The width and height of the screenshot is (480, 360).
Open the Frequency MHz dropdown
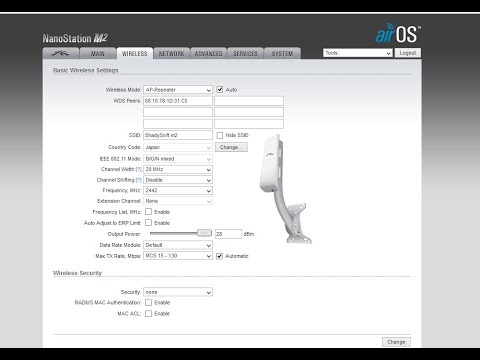pos(178,190)
